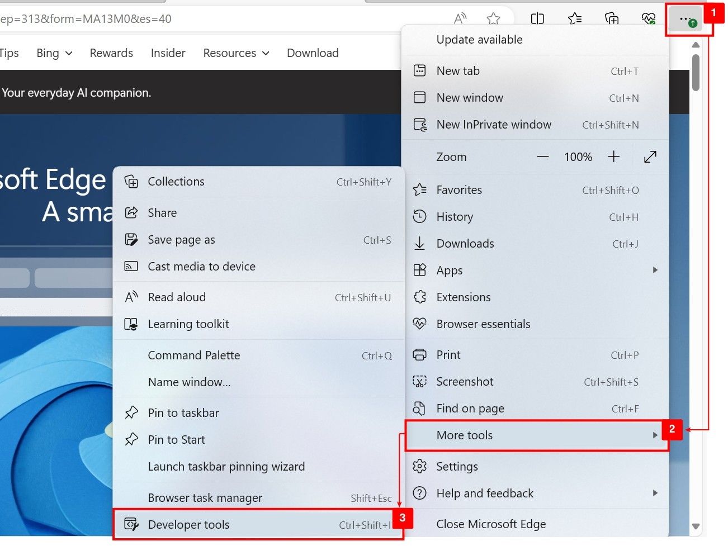Click the Download link in page navigation
This screenshot has height=560, width=728.
point(313,53)
